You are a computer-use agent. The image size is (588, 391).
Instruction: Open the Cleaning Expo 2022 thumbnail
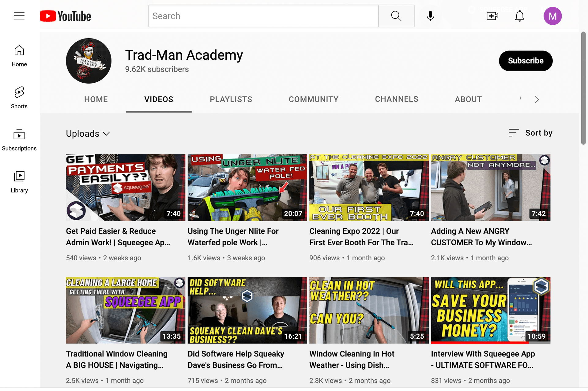pos(369,188)
